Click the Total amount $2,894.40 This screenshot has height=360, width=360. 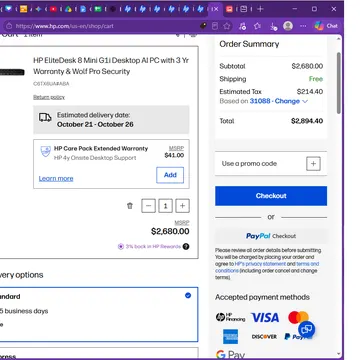pyautogui.click(x=307, y=121)
